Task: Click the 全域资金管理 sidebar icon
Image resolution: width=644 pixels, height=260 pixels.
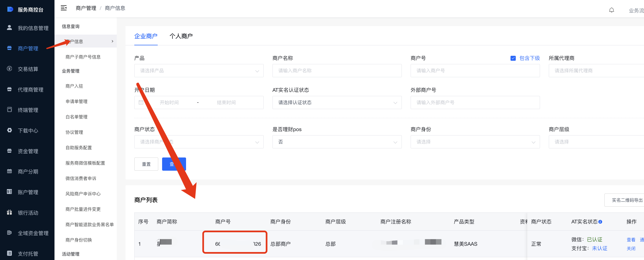Action: tap(9, 233)
